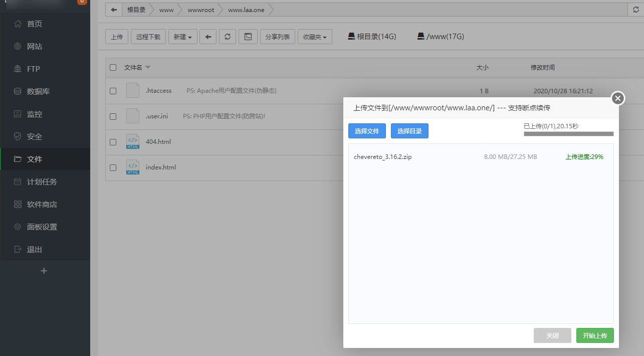This screenshot has width=644, height=356.
Task: Click the 404.html file icon
Action: coord(133,142)
